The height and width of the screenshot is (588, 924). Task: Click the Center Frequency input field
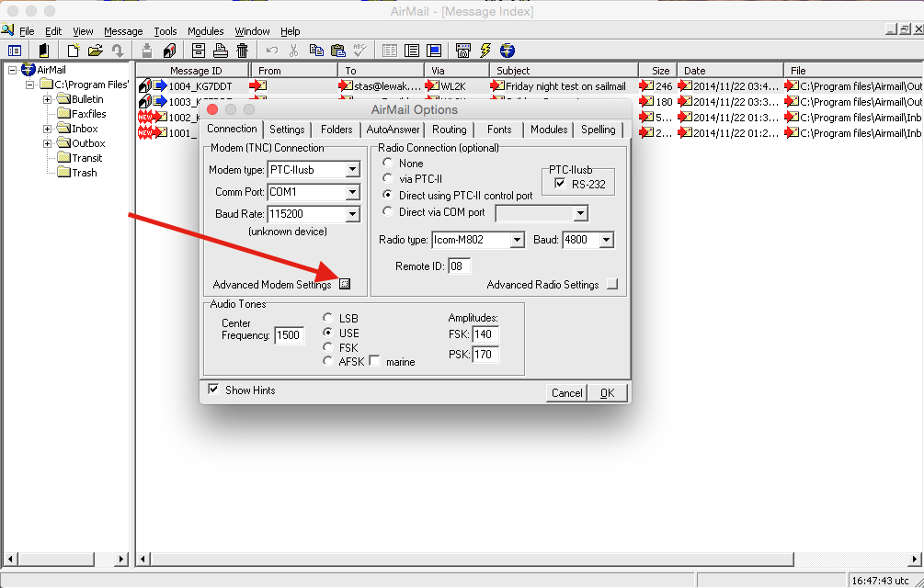click(x=290, y=335)
